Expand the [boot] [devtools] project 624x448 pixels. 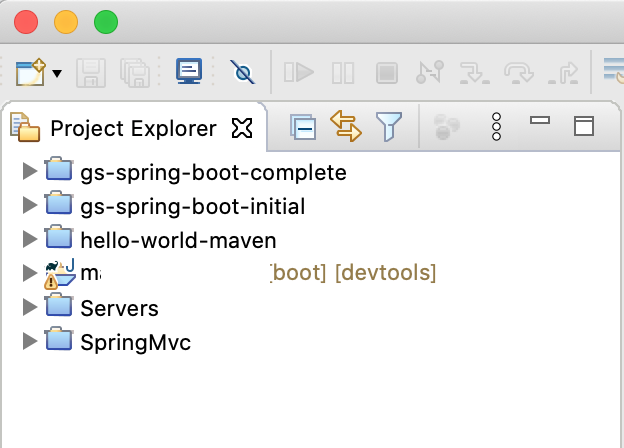pyautogui.click(x=30, y=273)
